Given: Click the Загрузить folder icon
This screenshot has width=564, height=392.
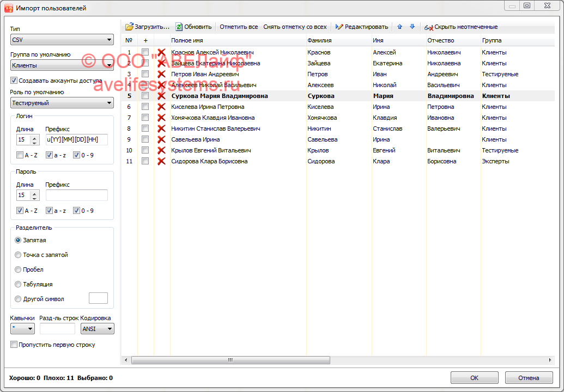Looking at the screenshot, I should 129,27.
